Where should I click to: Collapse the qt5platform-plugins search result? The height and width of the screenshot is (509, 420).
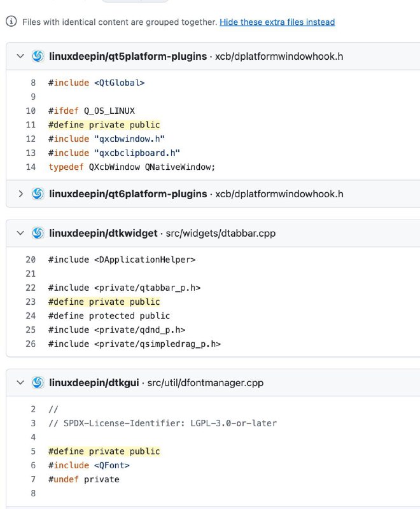coord(20,57)
